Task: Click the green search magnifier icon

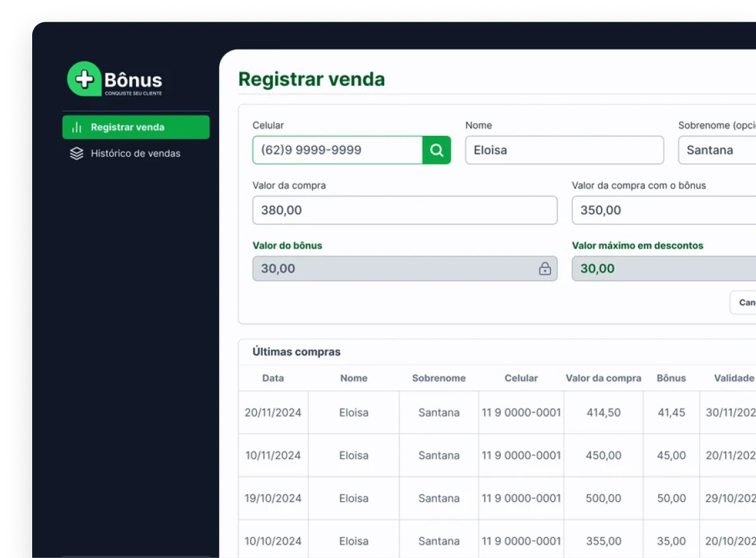Action: pyautogui.click(x=436, y=150)
